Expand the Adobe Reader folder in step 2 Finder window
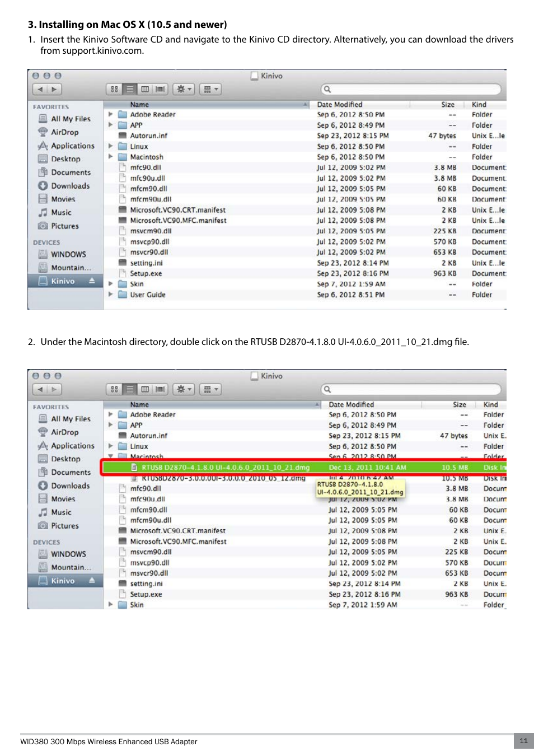The height and width of the screenshot is (756, 534). point(111,414)
